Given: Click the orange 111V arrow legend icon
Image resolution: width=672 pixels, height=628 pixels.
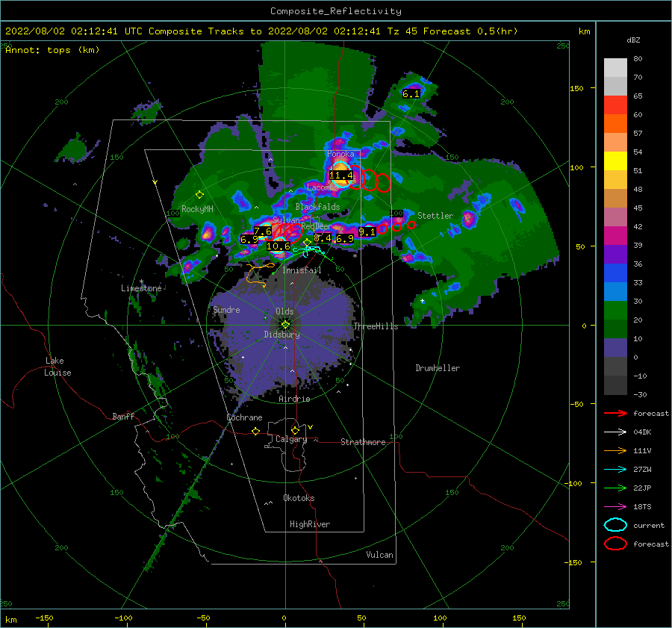Looking at the screenshot, I should pyautogui.click(x=615, y=450).
